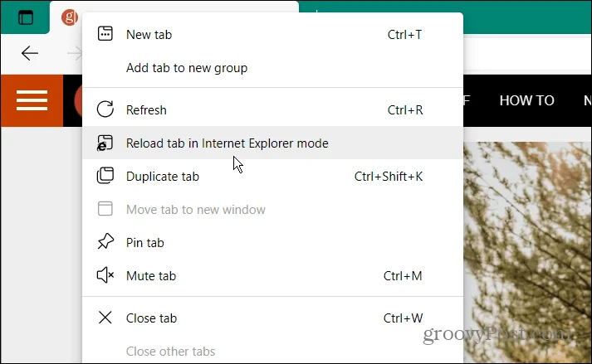Click the groovyPost tab favicon
Screen dimensions: 592x364
click(70, 17)
